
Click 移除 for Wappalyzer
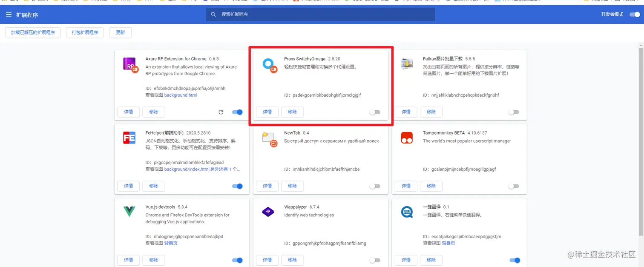293,260
